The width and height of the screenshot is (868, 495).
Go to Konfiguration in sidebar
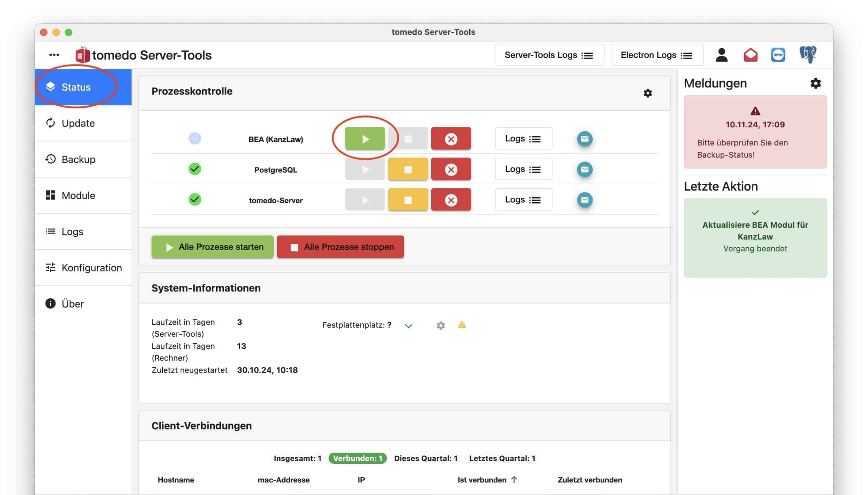91,268
